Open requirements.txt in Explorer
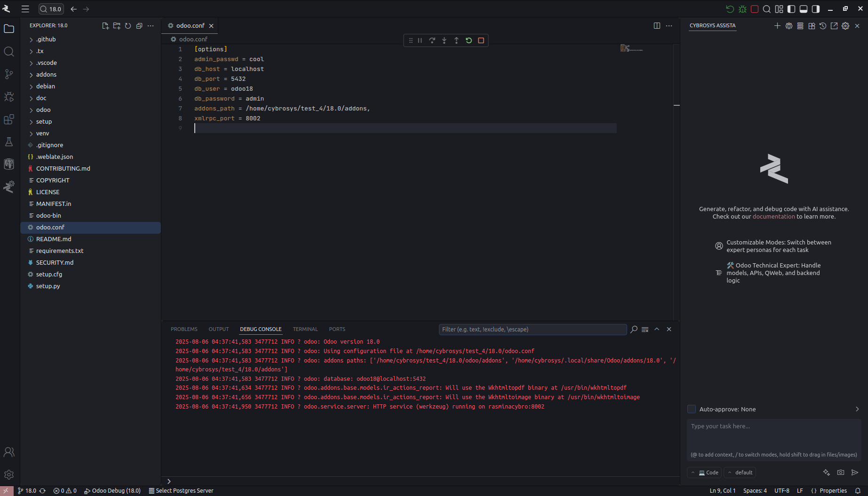Image resolution: width=868 pixels, height=496 pixels. pyautogui.click(x=91, y=251)
